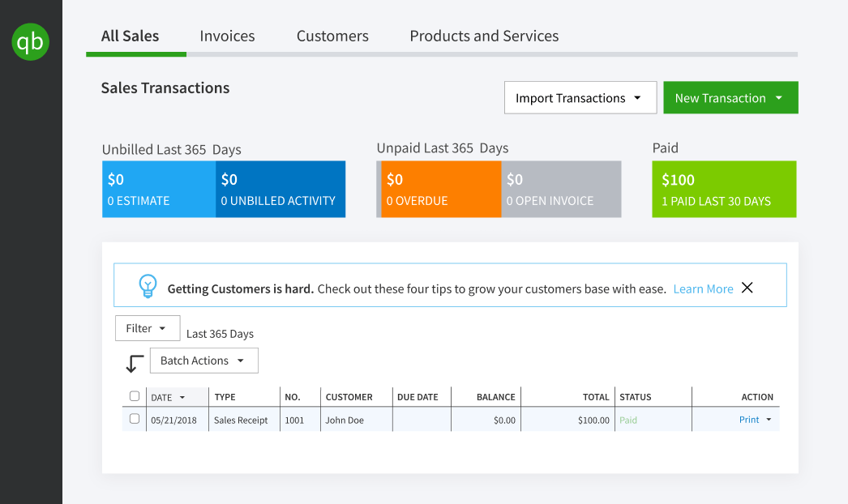Viewport: 848px width, 504px height.
Task: Dismiss the customer tips banner
Action: 747,287
